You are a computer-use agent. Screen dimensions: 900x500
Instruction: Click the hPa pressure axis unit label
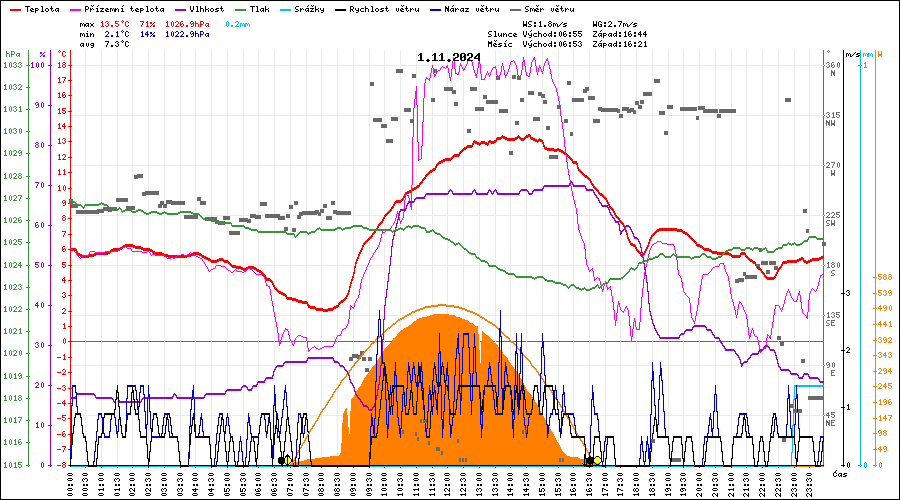coord(12,53)
